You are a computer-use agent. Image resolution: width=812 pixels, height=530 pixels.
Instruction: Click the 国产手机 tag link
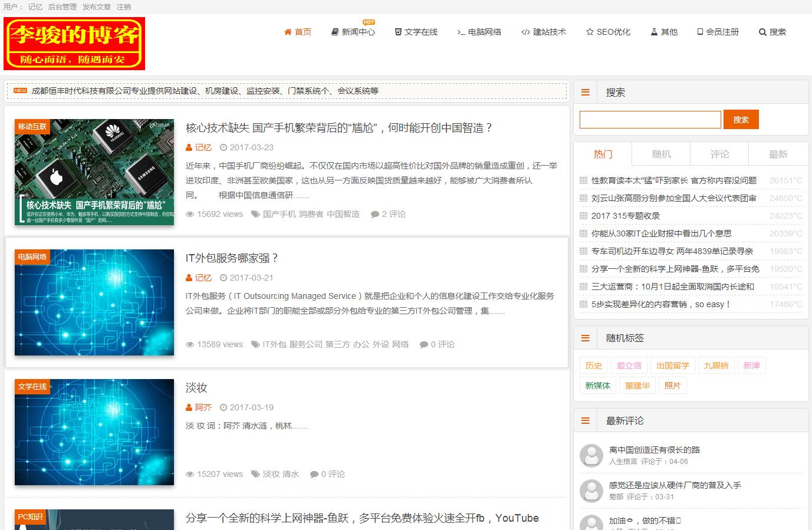click(x=280, y=214)
